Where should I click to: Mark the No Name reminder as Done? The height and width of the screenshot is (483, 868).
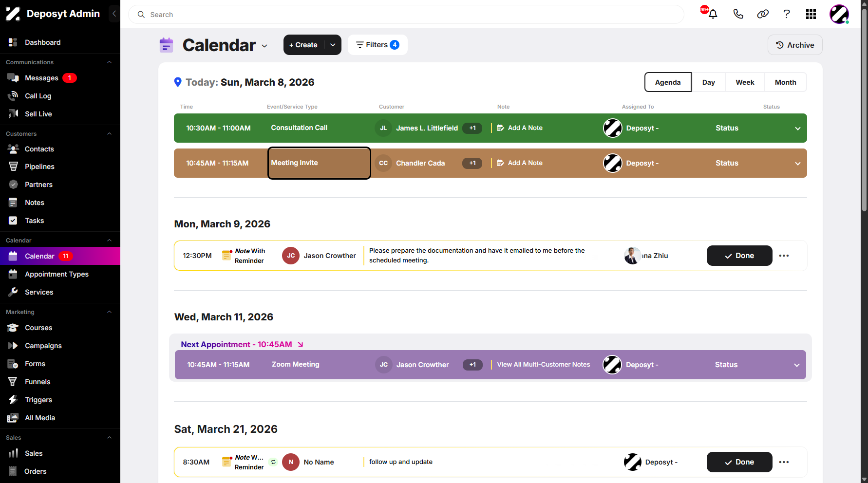tap(739, 462)
